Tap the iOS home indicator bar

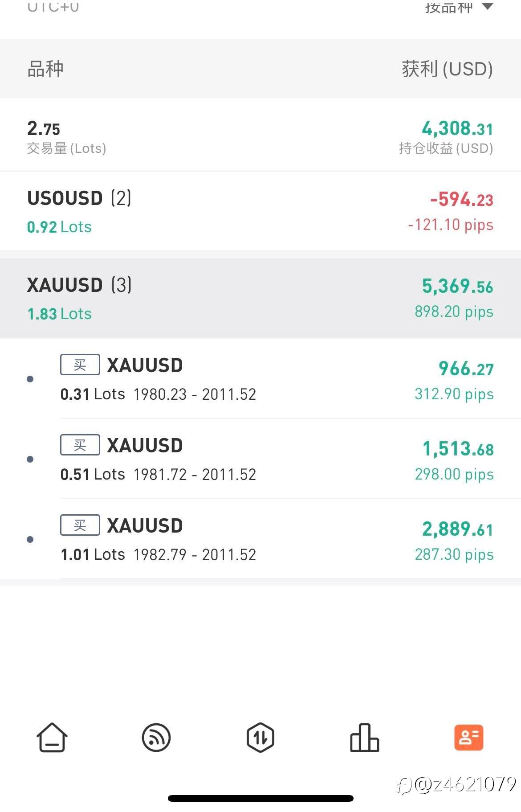(x=260, y=798)
